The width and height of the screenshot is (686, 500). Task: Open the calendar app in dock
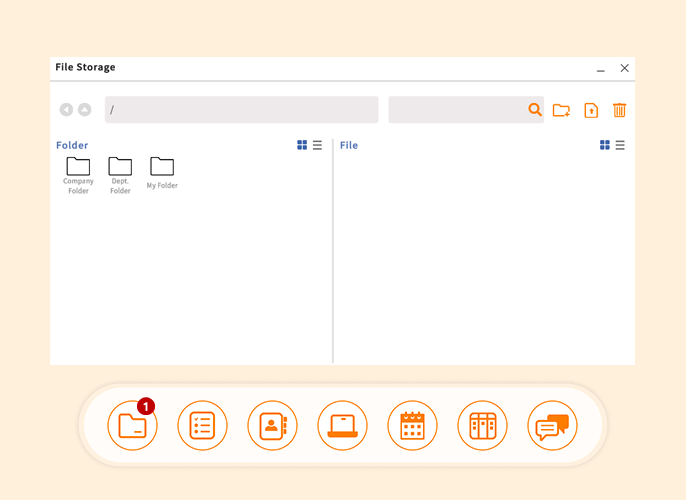pos(412,425)
